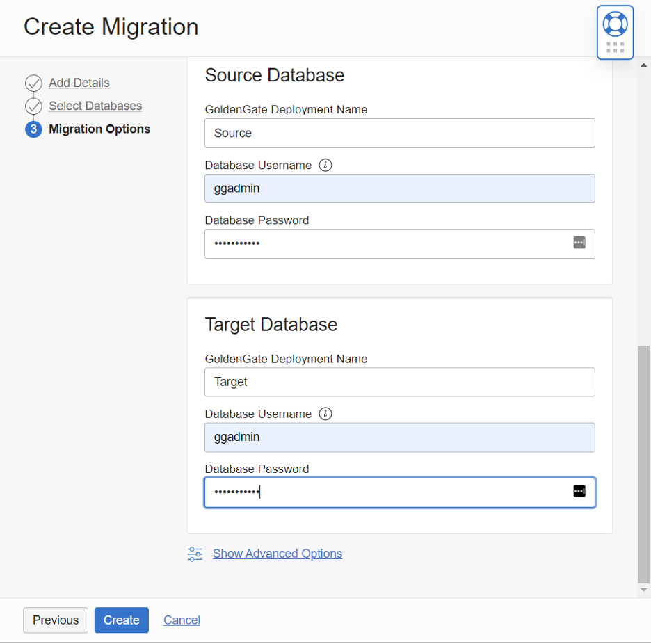
Task: Click the Source Database Username info icon
Action: tap(325, 166)
